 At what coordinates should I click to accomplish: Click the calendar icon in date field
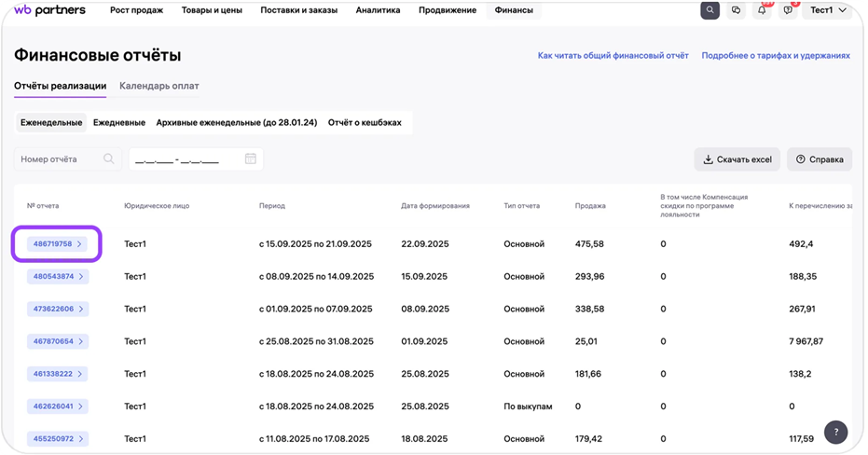[250, 159]
